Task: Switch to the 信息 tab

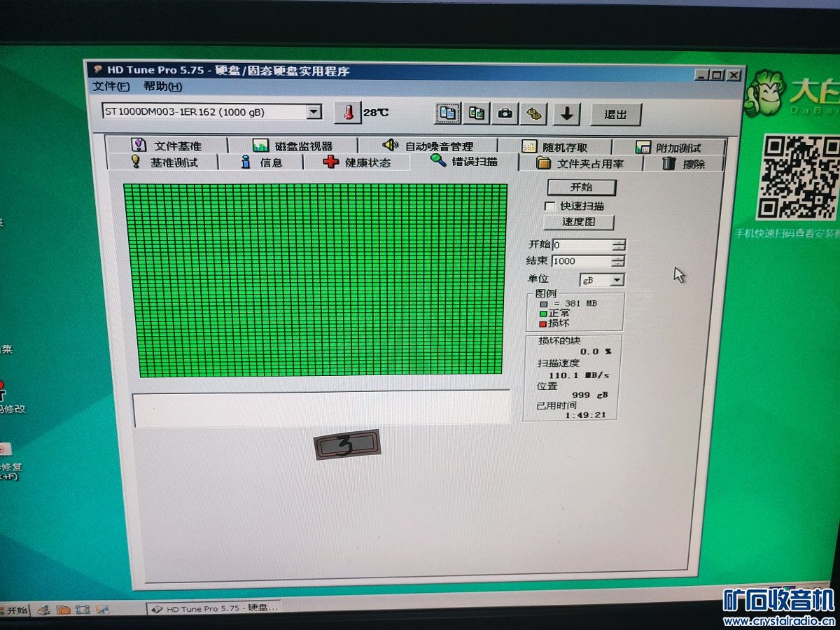Action: pos(261,162)
